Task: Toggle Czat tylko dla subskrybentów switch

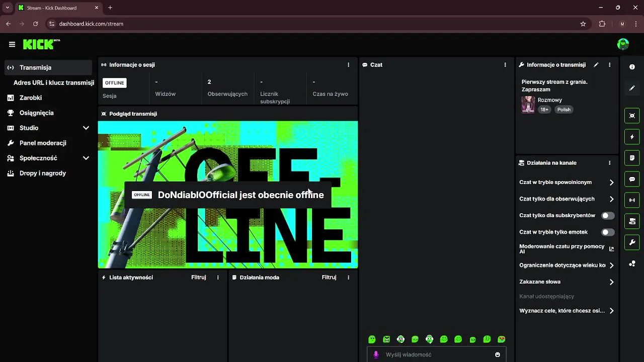Action: point(608,216)
